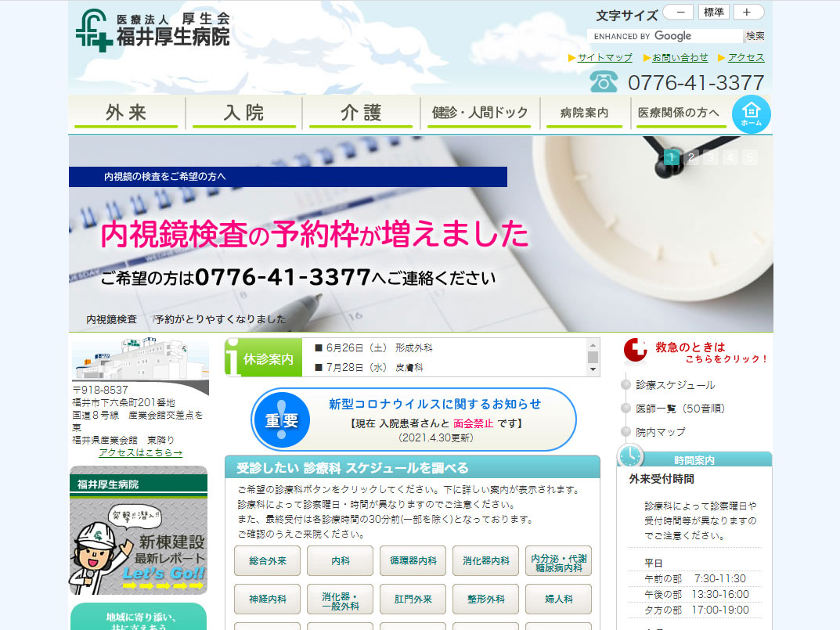840x630 pixels.
Task: Select the 消化器・一般外科 department button
Action: (341, 599)
